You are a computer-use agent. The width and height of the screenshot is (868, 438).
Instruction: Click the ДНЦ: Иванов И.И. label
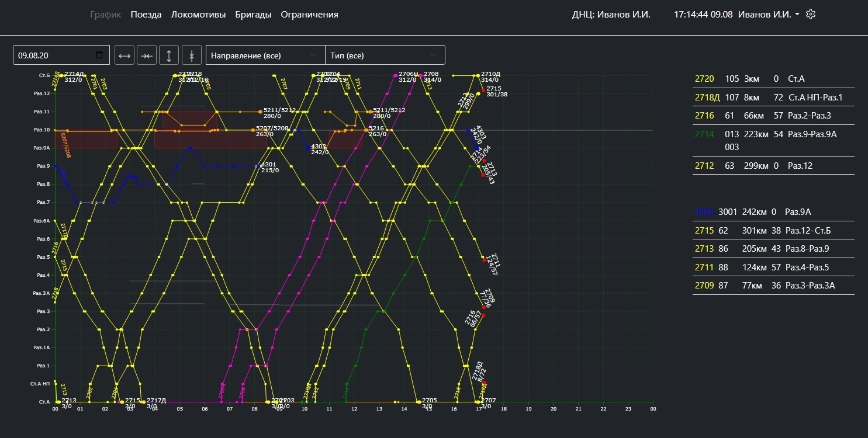611,14
